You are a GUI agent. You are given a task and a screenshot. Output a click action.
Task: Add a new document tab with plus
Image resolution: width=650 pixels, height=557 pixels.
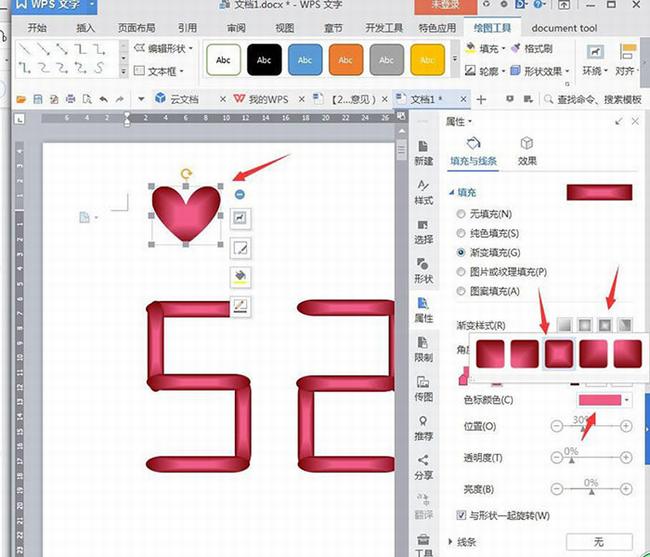coord(481,99)
